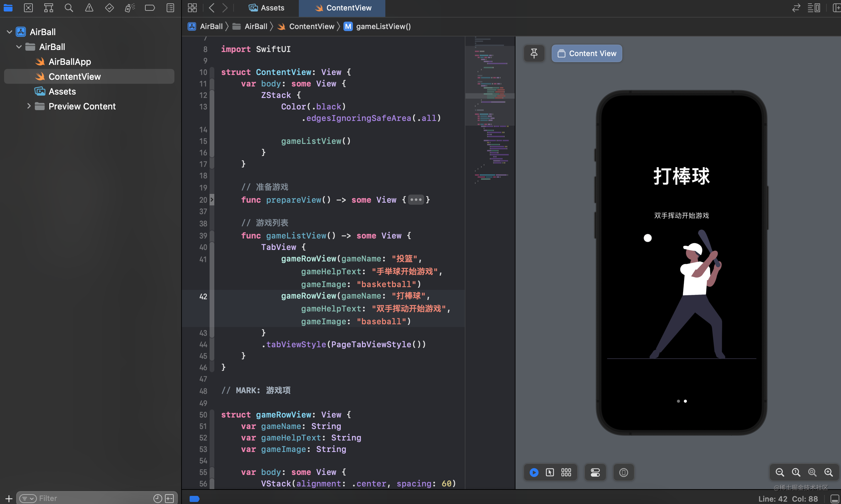Click the blue breakpoint indicator in status bar
This screenshot has height=504, width=841.
[194, 499]
